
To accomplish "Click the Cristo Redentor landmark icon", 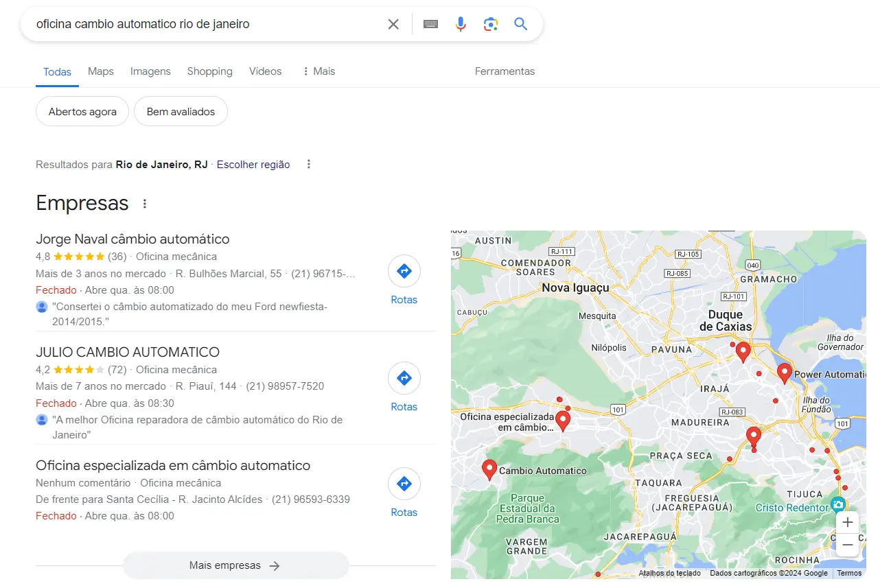I will tap(837, 505).
